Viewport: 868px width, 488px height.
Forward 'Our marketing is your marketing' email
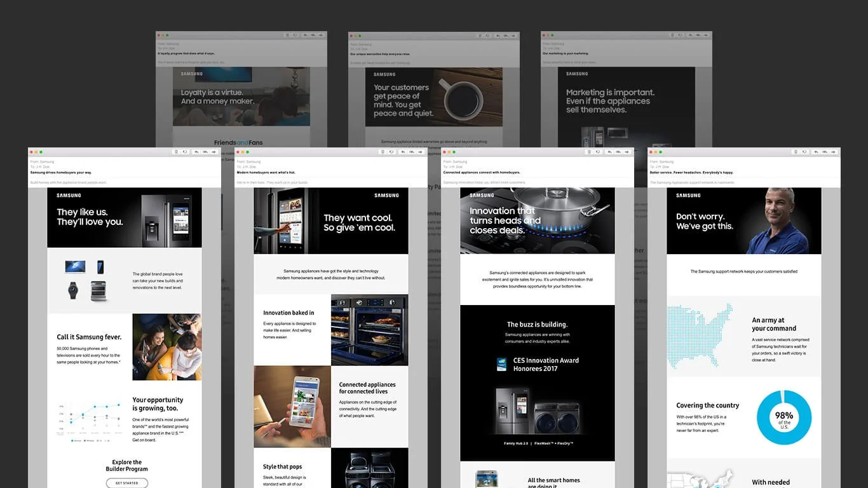click(705, 35)
